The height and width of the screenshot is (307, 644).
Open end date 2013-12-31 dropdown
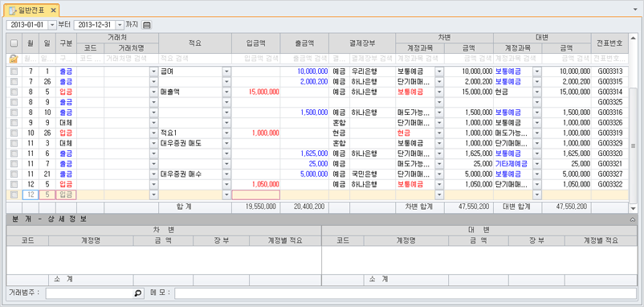tap(120, 25)
